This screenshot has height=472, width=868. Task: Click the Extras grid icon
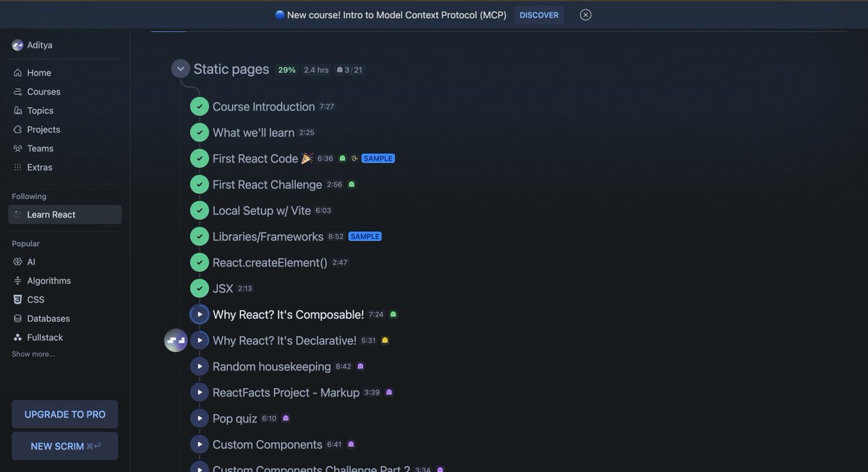[x=18, y=167]
